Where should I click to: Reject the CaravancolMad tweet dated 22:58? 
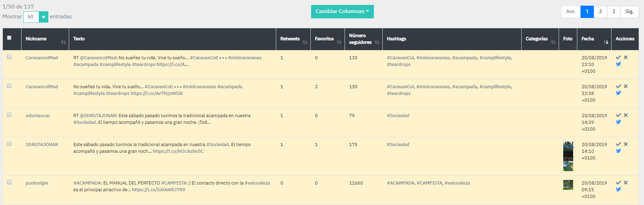tap(626, 86)
